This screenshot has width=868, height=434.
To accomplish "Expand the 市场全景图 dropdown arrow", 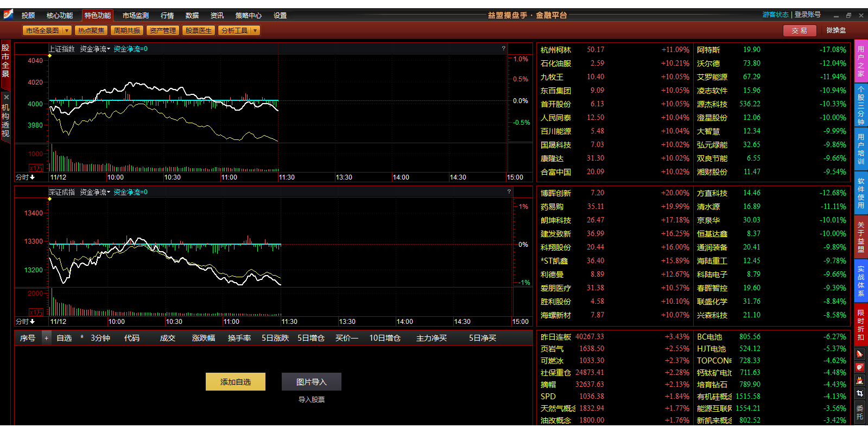I will (x=67, y=31).
